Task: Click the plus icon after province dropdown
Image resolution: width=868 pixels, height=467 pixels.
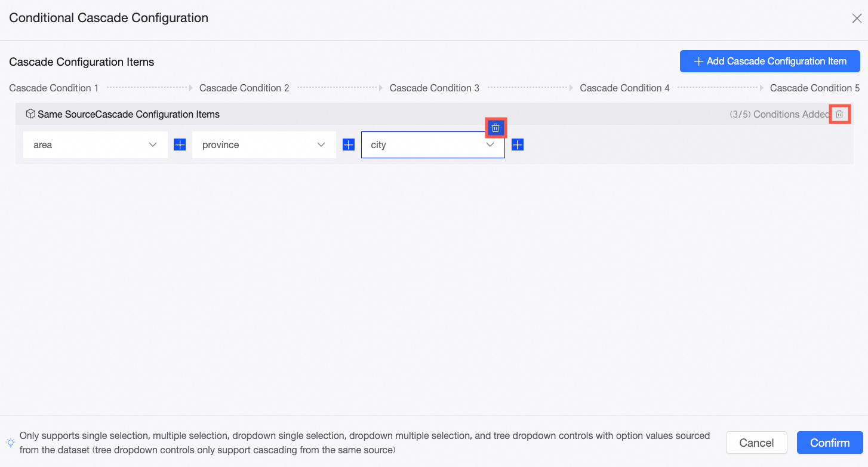Action: [349, 145]
